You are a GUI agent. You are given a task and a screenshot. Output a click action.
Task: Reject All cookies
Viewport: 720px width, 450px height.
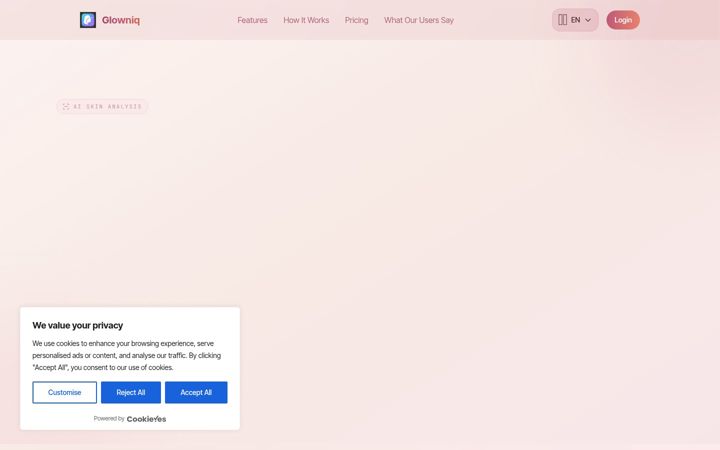(x=131, y=393)
